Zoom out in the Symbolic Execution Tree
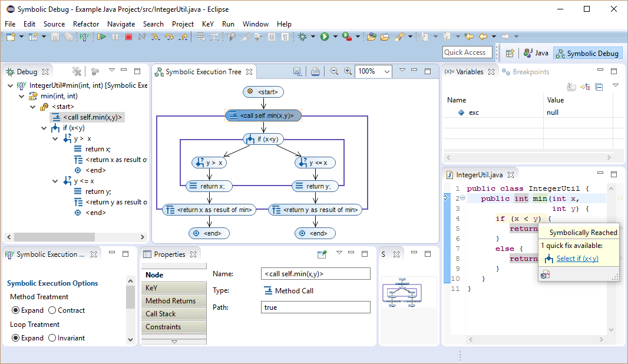The image size is (628, 364). coord(334,71)
